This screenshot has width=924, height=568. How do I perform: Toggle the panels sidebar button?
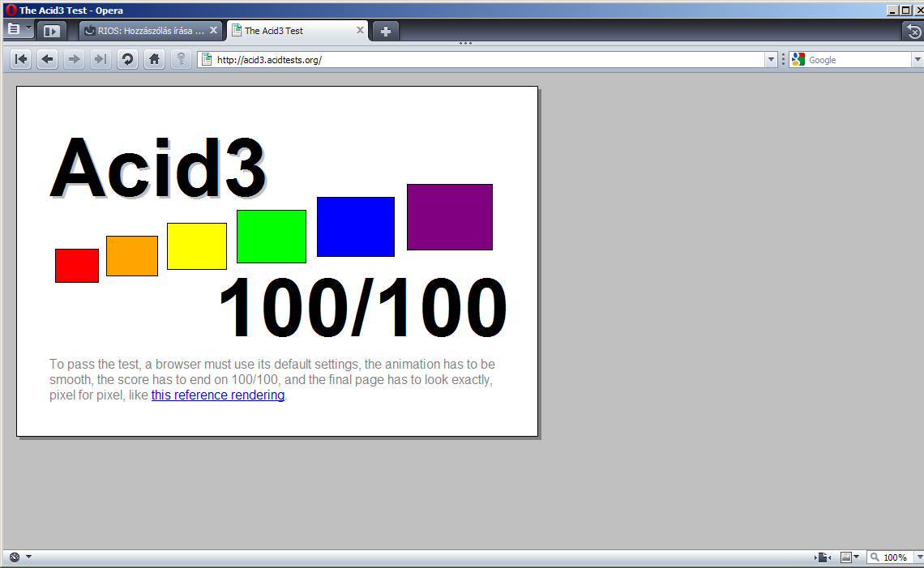(x=52, y=32)
